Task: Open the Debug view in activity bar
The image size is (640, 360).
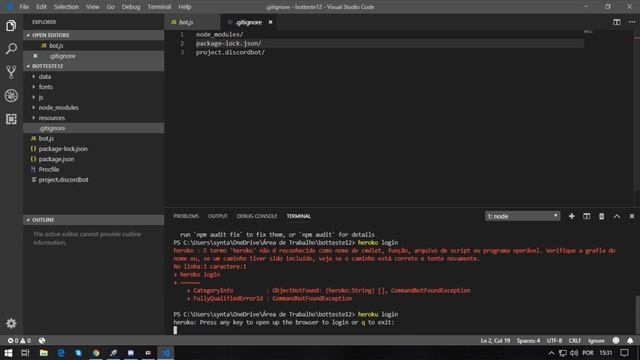Action: tap(11, 96)
